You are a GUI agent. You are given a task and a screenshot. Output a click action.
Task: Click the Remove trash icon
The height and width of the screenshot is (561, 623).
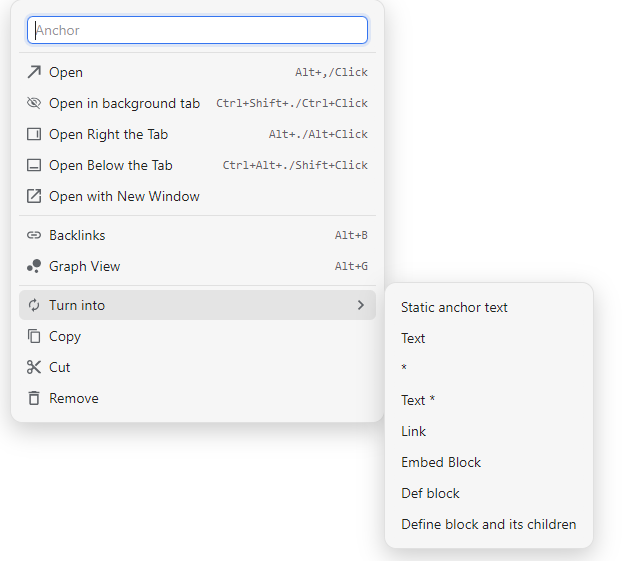click(34, 398)
